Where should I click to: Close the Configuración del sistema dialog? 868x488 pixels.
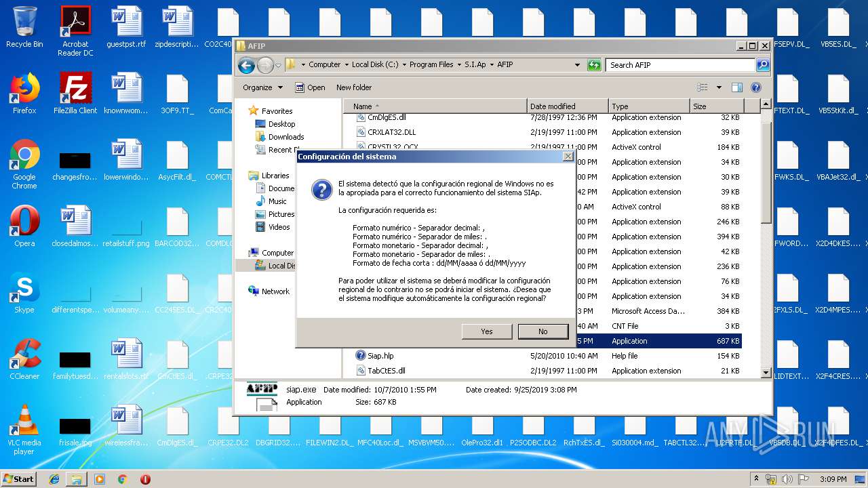coord(568,157)
